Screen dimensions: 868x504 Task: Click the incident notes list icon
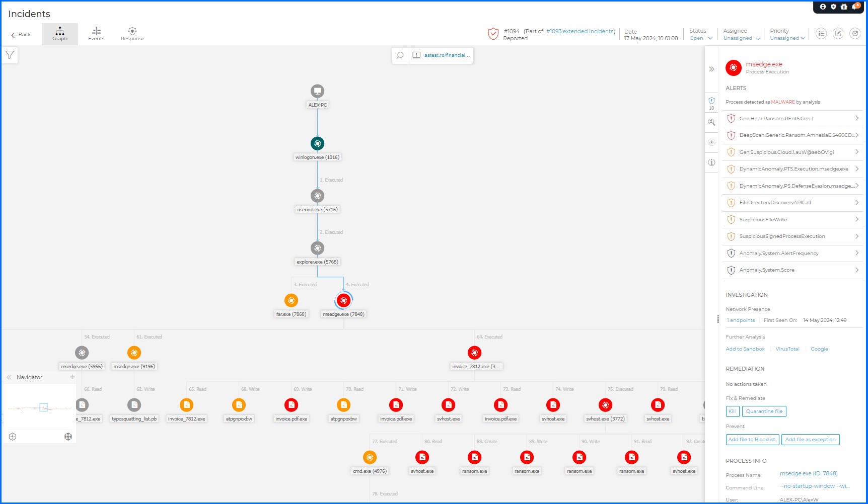(821, 34)
